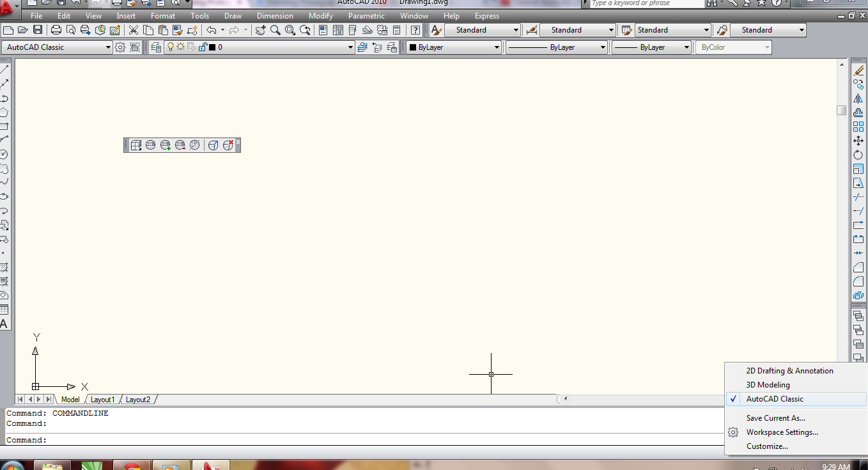The height and width of the screenshot is (470, 868).
Task: Open Layer Properties Manager icon
Action: click(x=156, y=47)
